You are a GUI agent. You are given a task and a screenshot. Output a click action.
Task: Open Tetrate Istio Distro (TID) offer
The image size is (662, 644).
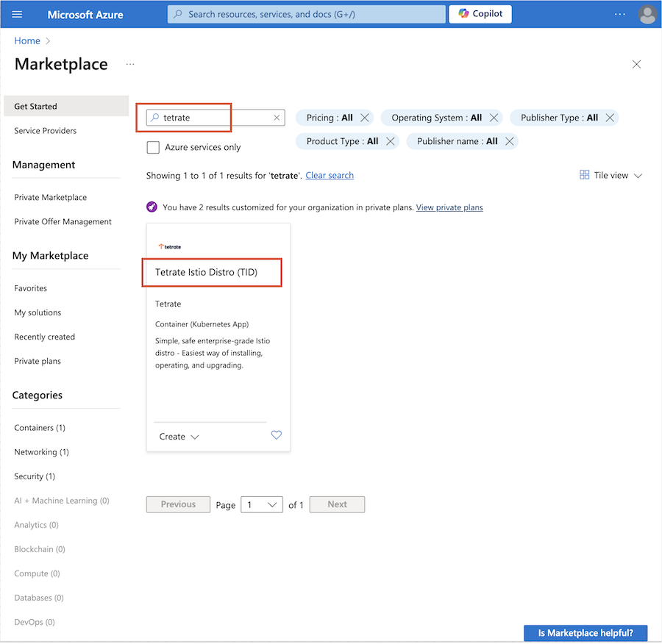point(206,273)
